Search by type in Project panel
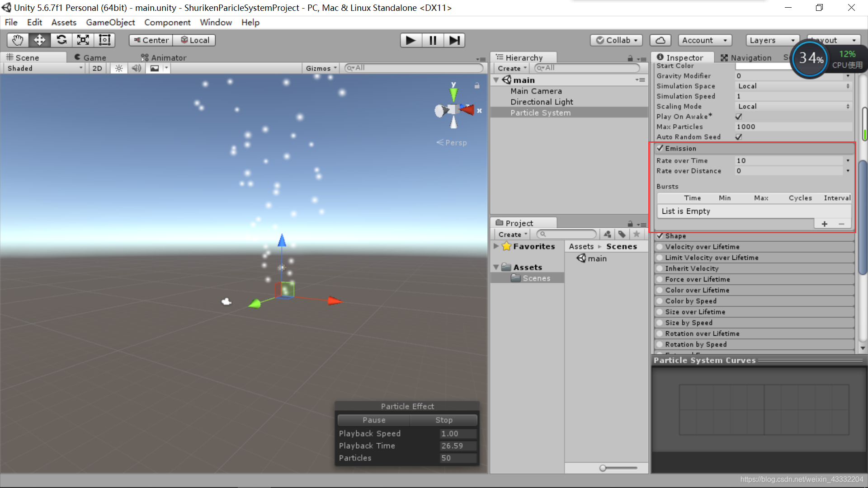Viewport: 868px width, 488px height. pos(607,234)
